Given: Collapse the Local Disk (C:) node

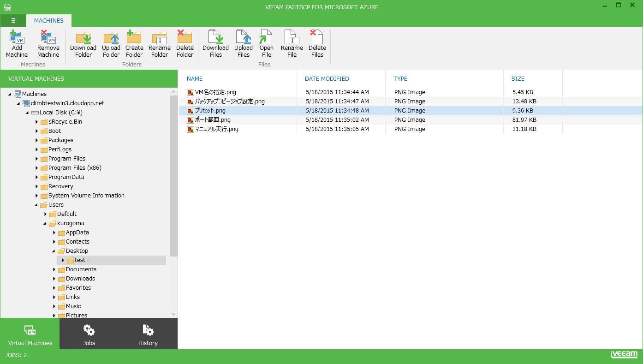Looking at the screenshot, I should 27,113.
